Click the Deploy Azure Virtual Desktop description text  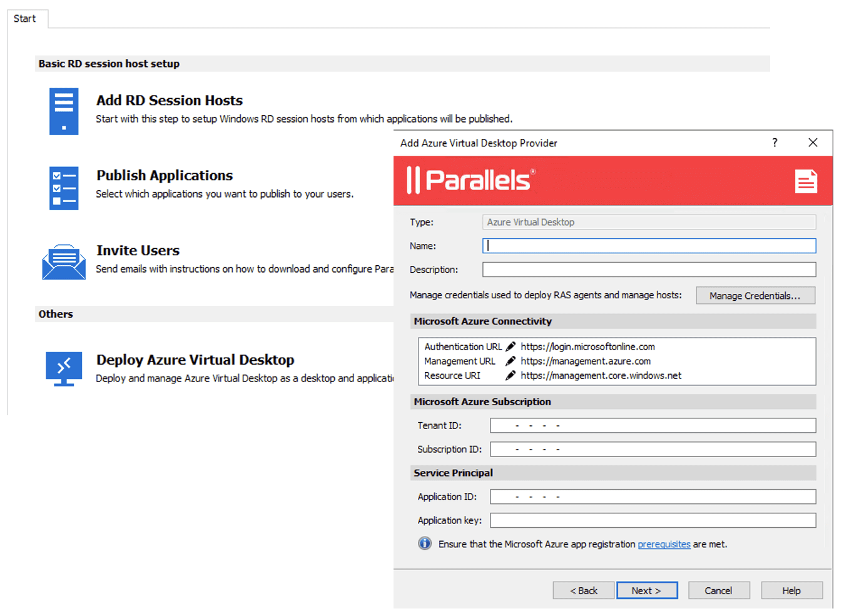(245, 378)
